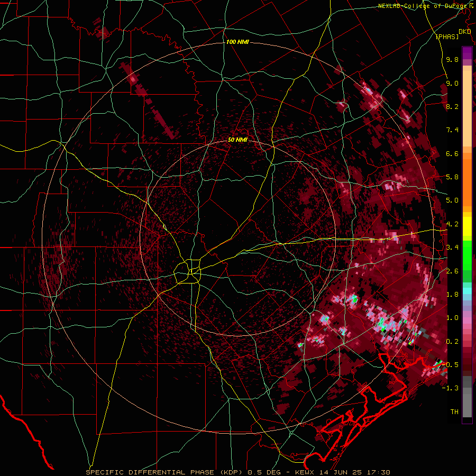Viewport: 476px width, 476px height.
Task: Click the 5.8 value on the scale
Action: pos(452,177)
